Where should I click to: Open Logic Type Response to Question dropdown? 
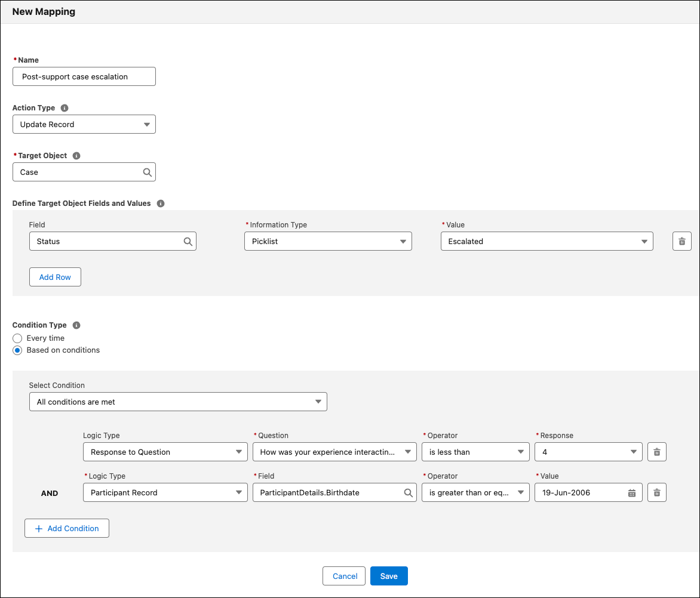click(165, 452)
